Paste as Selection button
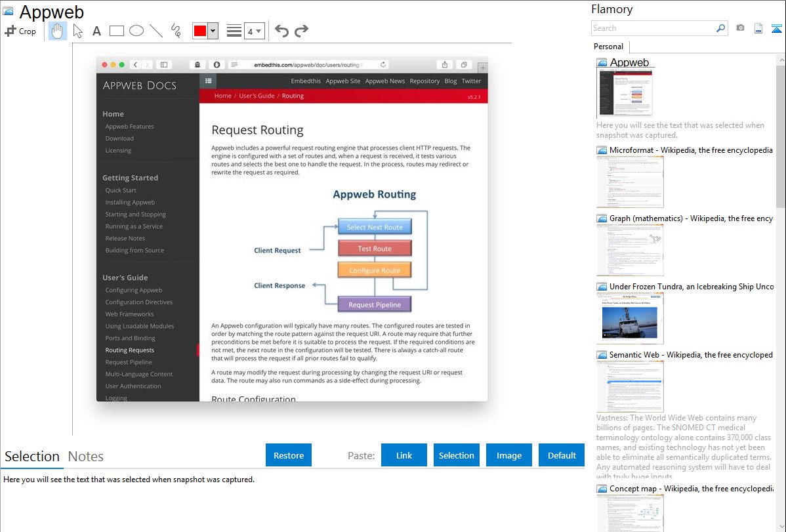Screen dimensions: 786x532 point(456,455)
